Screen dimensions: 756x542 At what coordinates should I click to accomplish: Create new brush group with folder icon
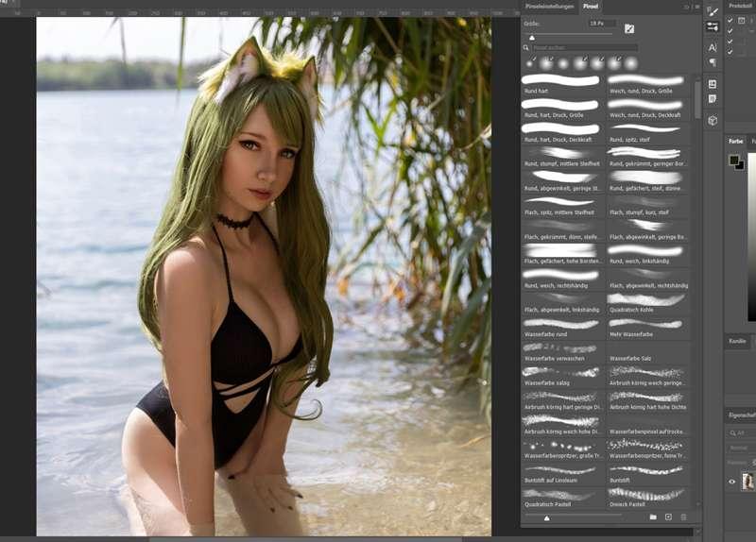pyautogui.click(x=653, y=517)
